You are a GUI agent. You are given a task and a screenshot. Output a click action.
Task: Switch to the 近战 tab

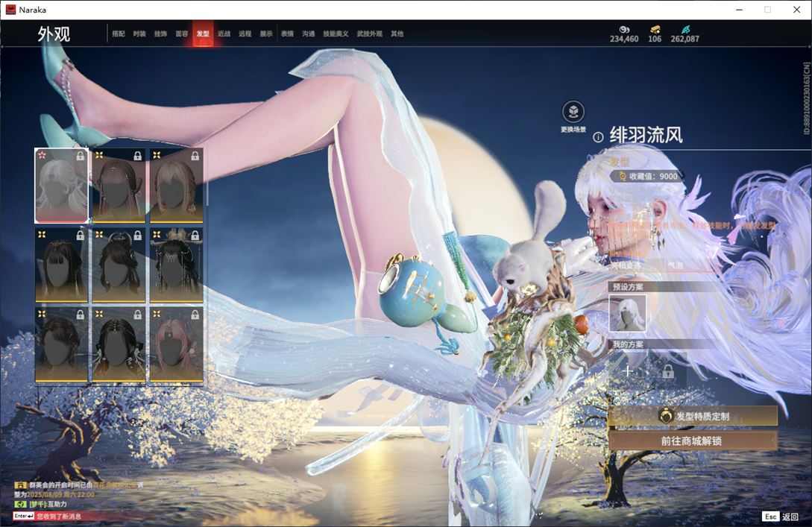click(x=224, y=34)
